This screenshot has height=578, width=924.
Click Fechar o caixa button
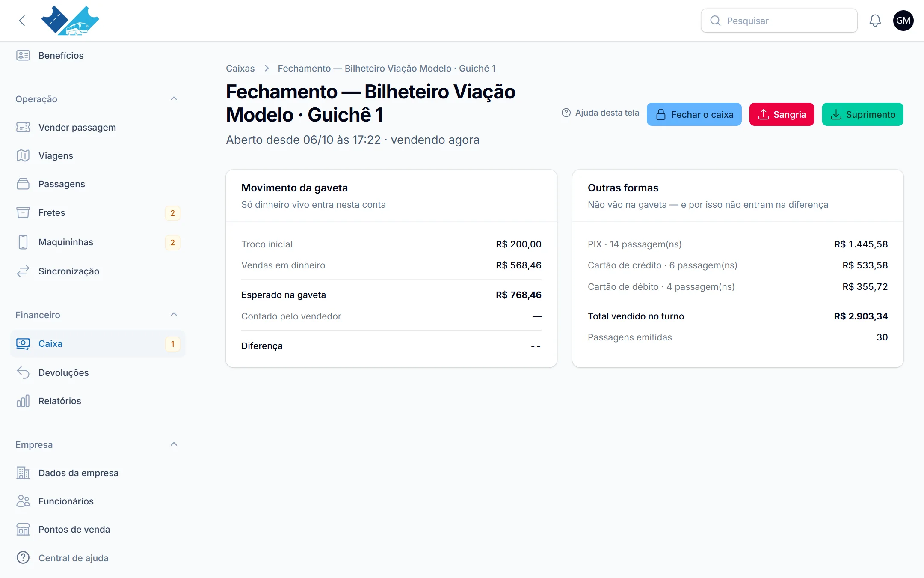pyautogui.click(x=694, y=114)
